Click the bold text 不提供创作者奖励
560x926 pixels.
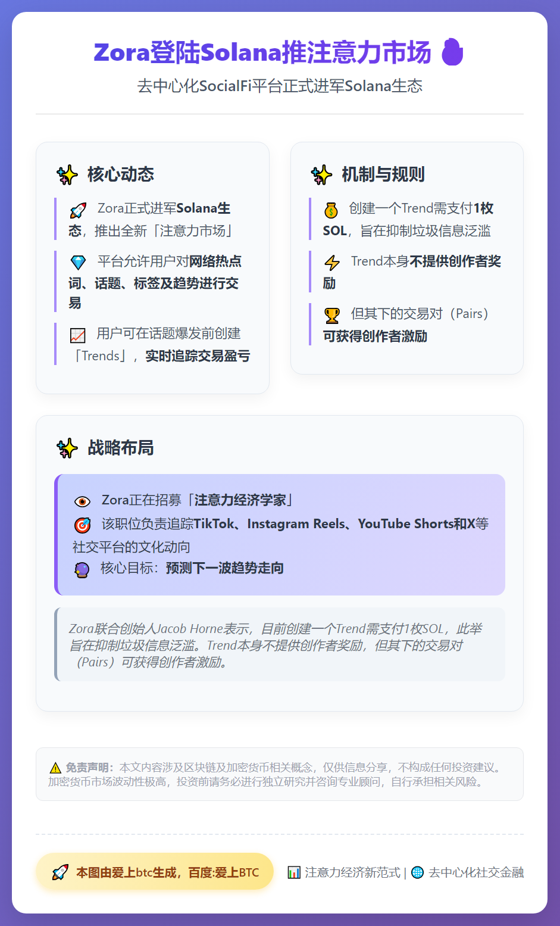click(x=412, y=272)
